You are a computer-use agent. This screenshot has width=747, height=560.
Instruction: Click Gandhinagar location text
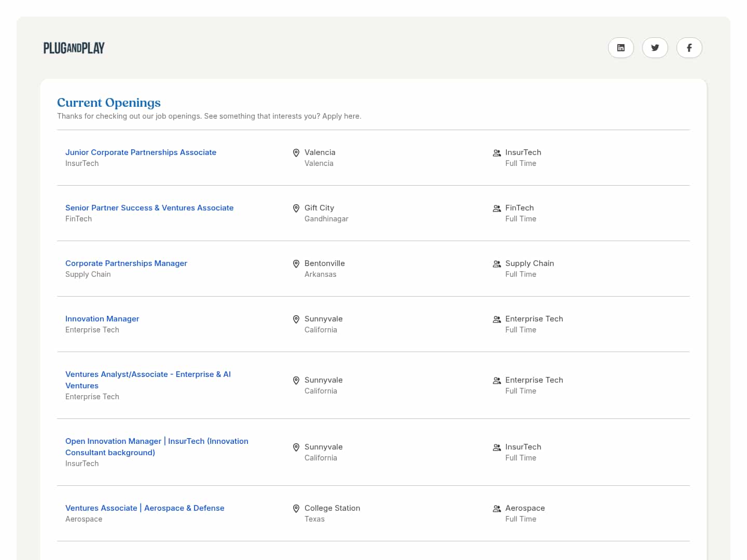[x=326, y=219]
